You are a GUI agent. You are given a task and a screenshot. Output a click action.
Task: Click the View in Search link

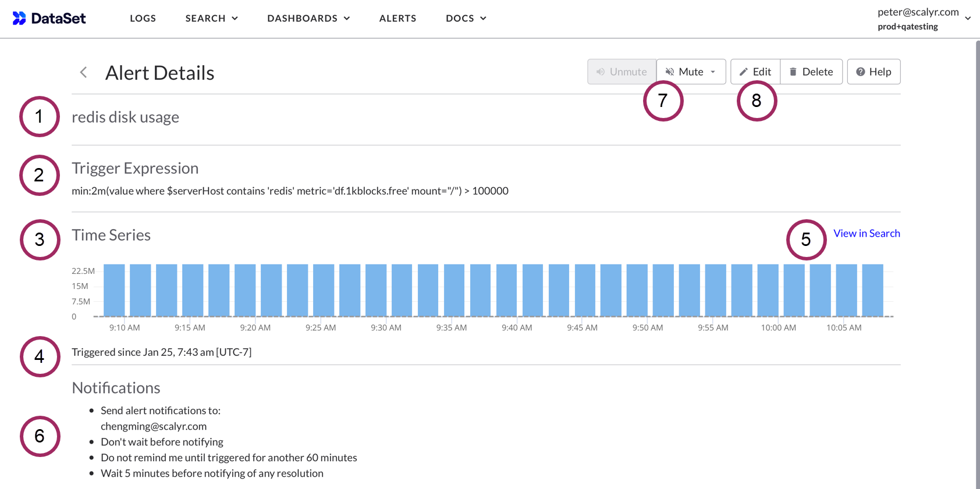[x=867, y=233]
